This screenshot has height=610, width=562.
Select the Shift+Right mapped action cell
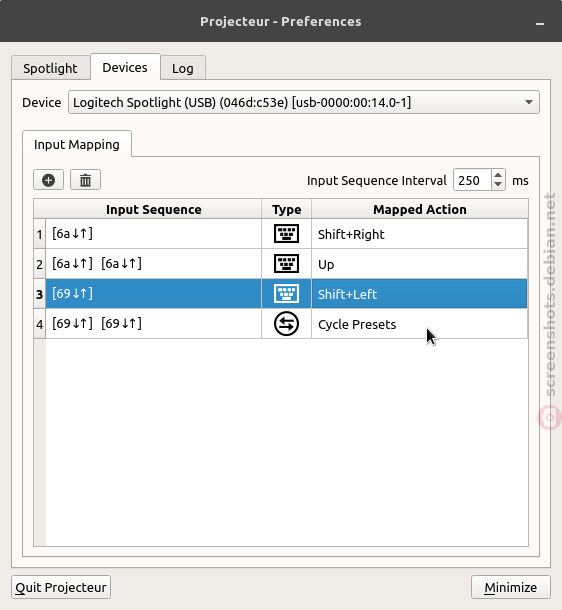[x=419, y=234]
